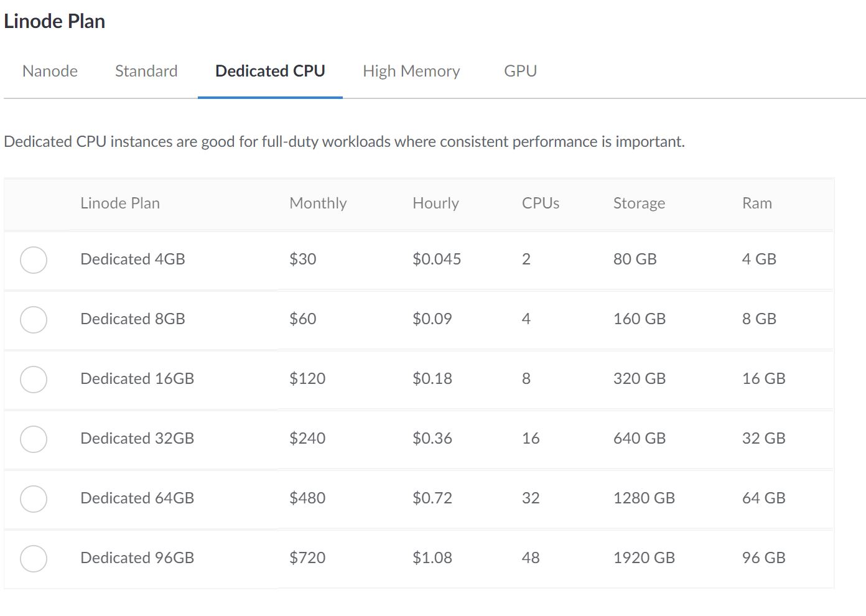Click the 32 GB Ram value
Image resolution: width=866 pixels, height=616 pixels.
763,439
